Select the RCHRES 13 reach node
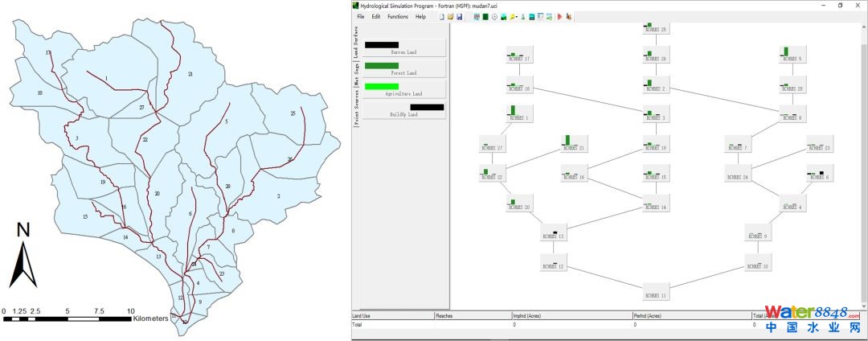 (554, 233)
